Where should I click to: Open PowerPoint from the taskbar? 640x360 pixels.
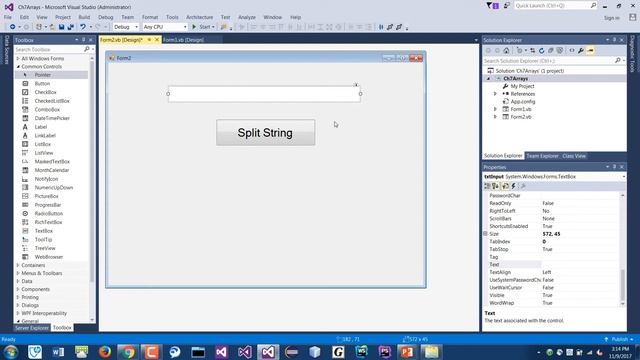point(407,352)
